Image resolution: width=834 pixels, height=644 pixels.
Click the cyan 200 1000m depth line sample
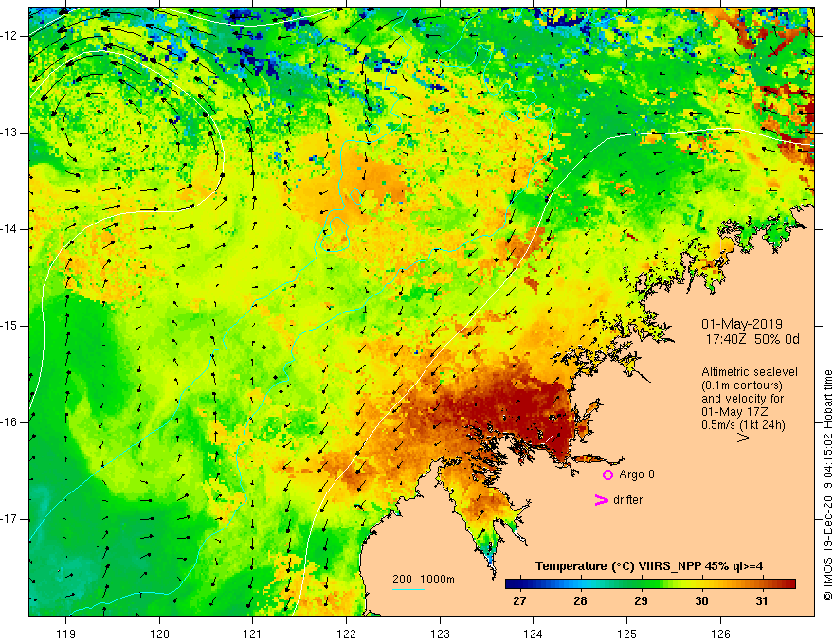click(x=408, y=589)
